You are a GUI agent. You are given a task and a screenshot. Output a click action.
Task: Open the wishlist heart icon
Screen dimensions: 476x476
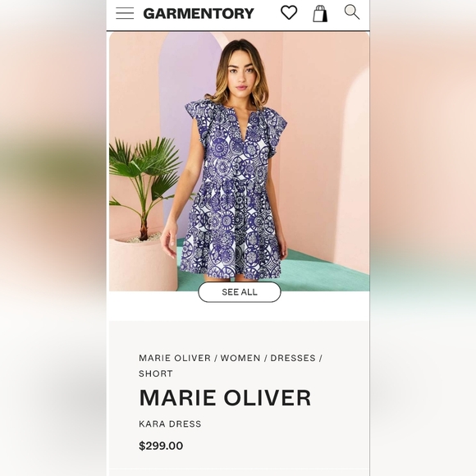[x=289, y=13]
